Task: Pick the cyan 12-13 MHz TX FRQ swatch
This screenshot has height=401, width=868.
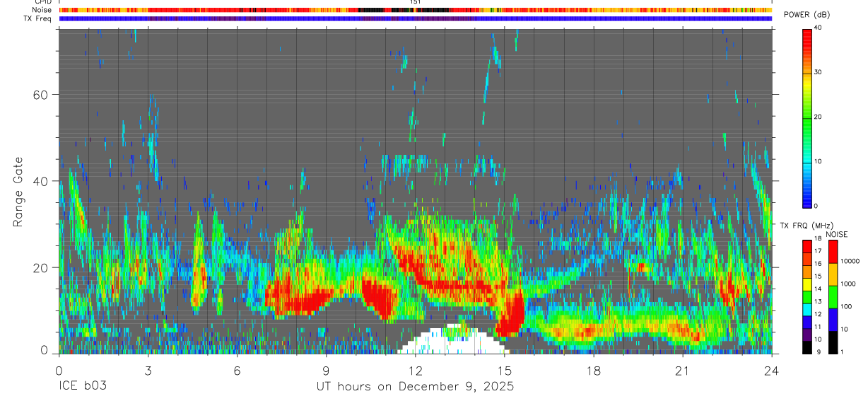Action: point(807,308)
